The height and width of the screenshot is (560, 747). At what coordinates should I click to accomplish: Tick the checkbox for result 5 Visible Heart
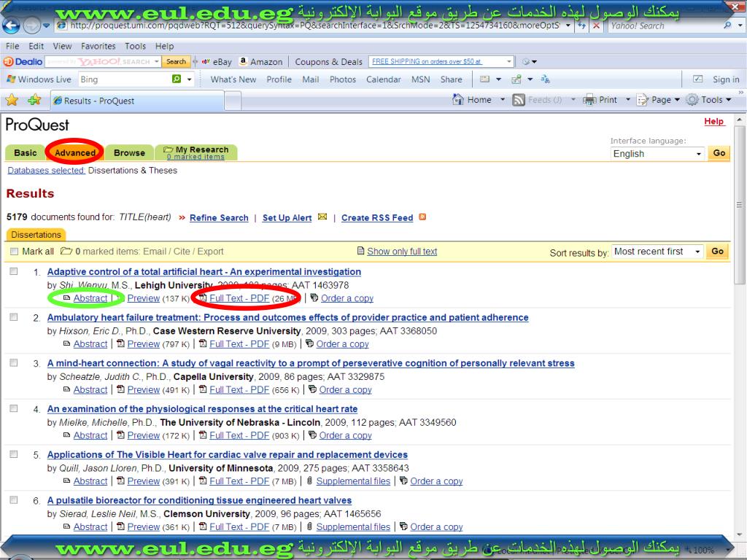point(14,454)
